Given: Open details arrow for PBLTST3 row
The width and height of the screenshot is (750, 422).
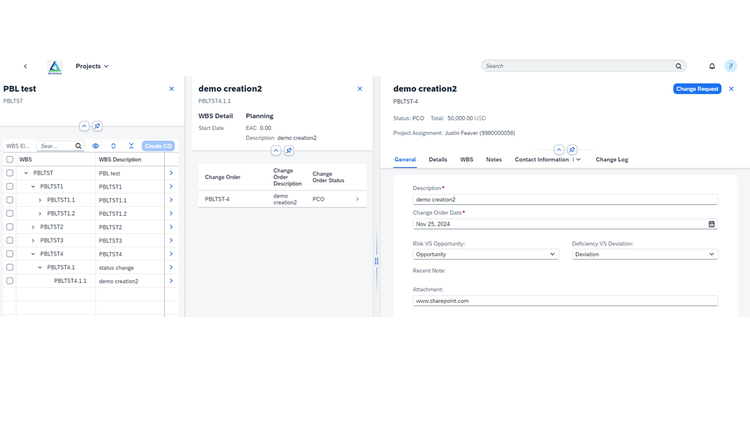Looking at the screenshot, I should pyautogui.click(x=171, y=241).
